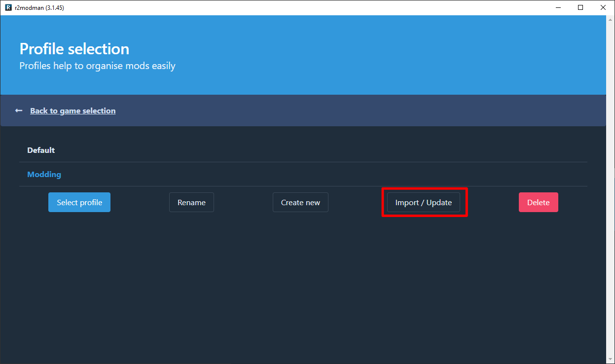This screenshot has width=615, height=364.
Task: Select the Modding profile entry
Action: (x=44, y=174)
